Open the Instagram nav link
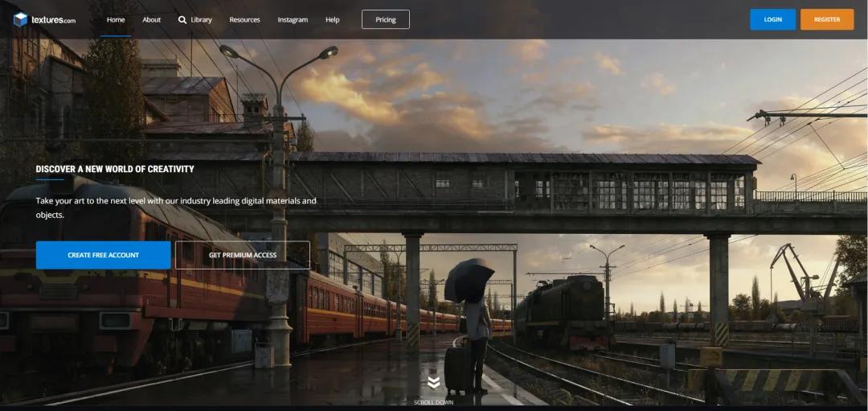 pos(293,19)
